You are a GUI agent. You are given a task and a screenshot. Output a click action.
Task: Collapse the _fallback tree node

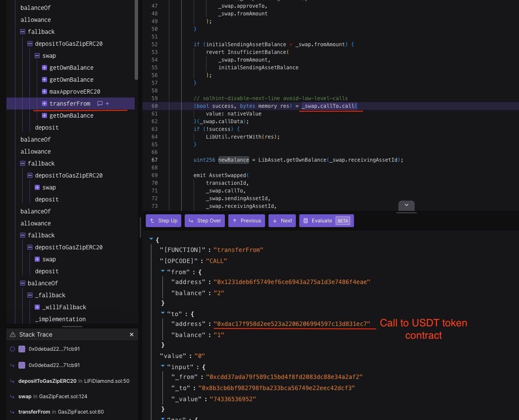(x=30, y=295)
